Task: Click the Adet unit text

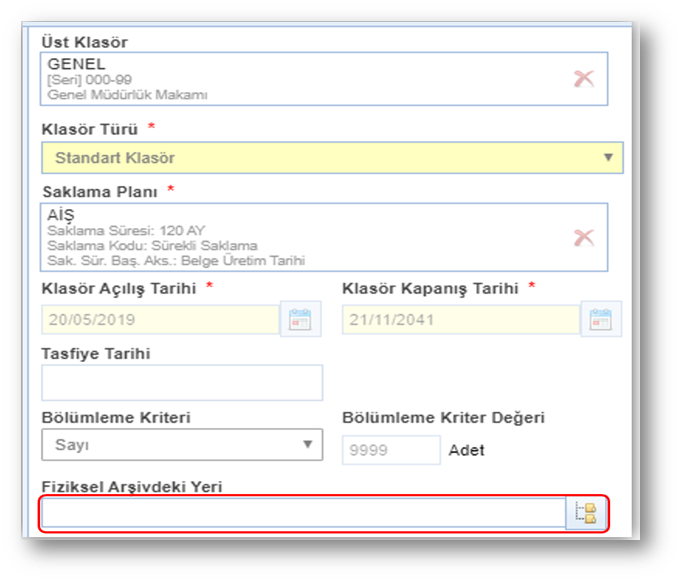Action: 466,451
